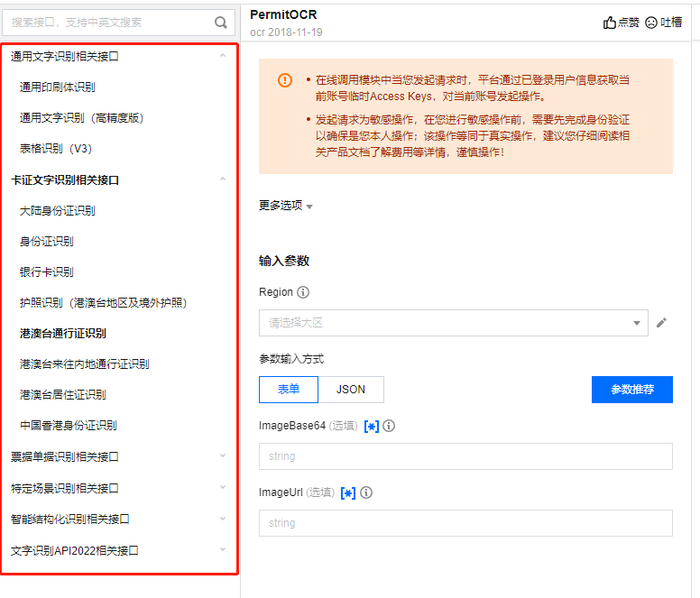Click the orange warning icon in notice
Screen dimensions: 700x598
[285, 80]
